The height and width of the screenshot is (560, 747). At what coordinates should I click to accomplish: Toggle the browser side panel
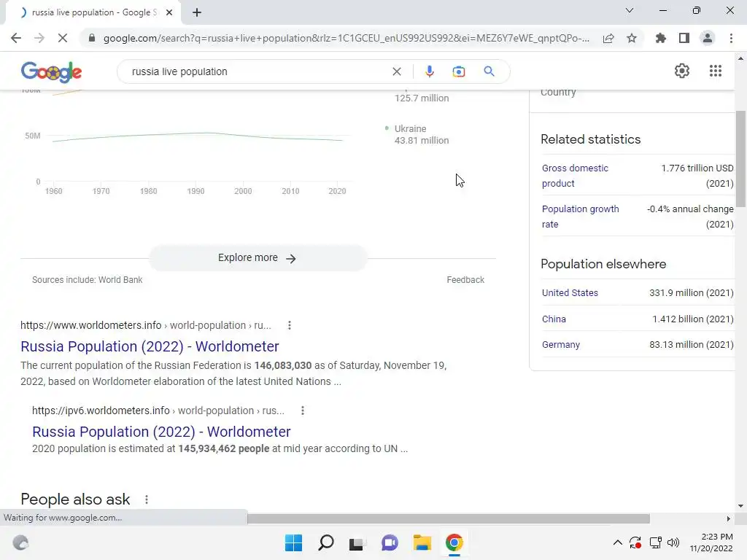click(x=684, y=38)
